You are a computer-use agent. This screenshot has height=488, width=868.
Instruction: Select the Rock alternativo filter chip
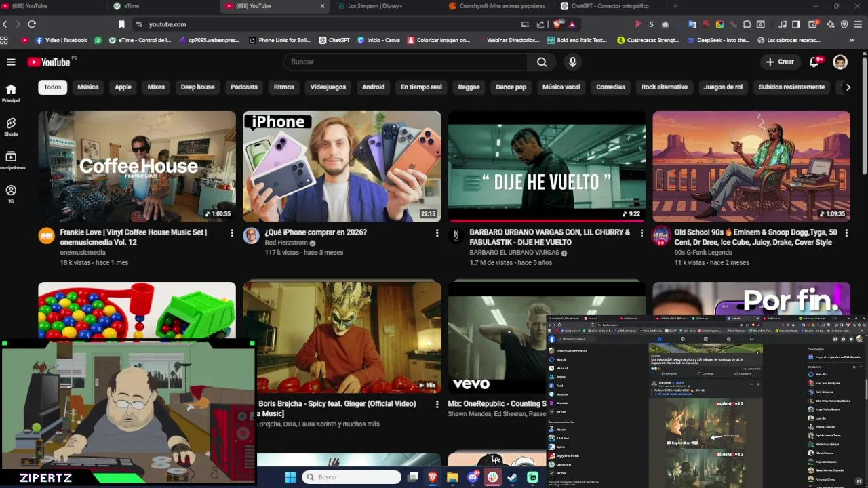click(665, 87)
